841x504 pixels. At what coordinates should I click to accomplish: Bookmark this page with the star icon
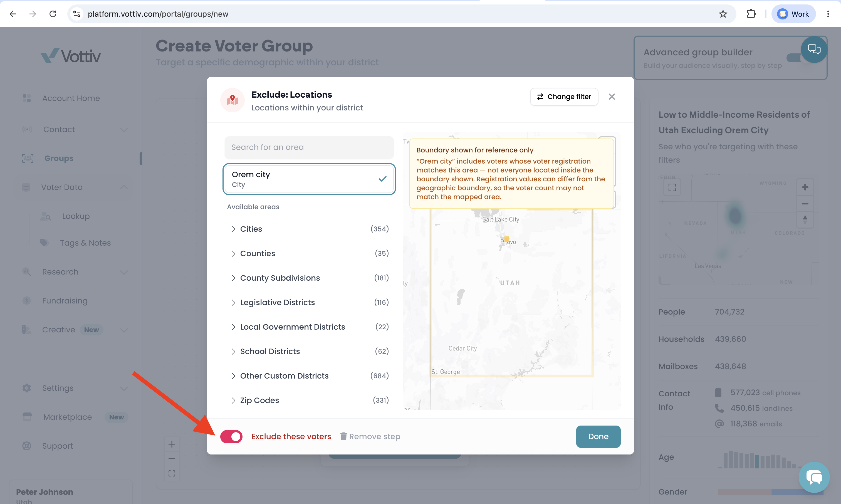723,14
